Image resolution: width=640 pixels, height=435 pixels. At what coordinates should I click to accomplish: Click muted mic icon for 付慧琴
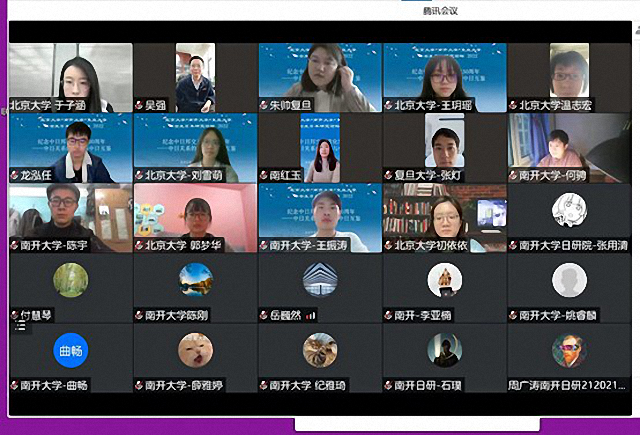14,315
